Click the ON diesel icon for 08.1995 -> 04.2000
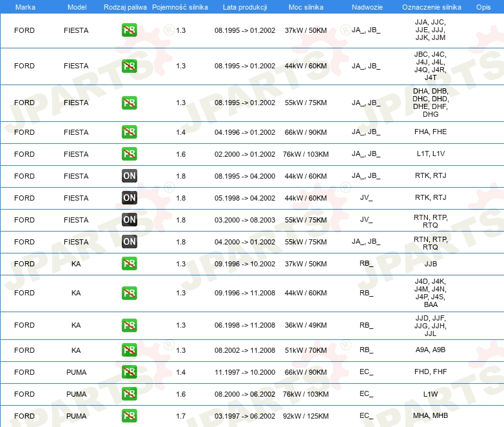The height and width of the screenshot is (427, 504). point(129,175)
